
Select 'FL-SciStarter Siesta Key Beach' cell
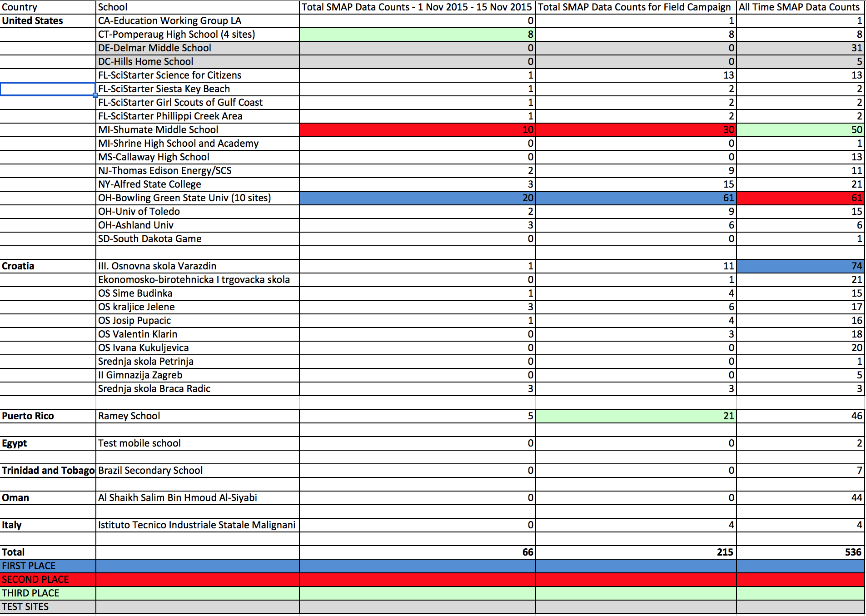(198, 89)
